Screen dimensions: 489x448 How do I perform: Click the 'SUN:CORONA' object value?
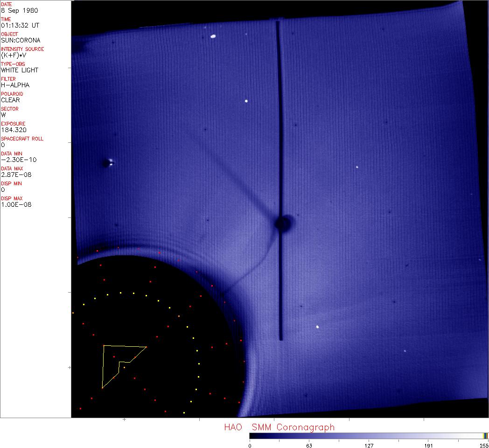point(21,40)
